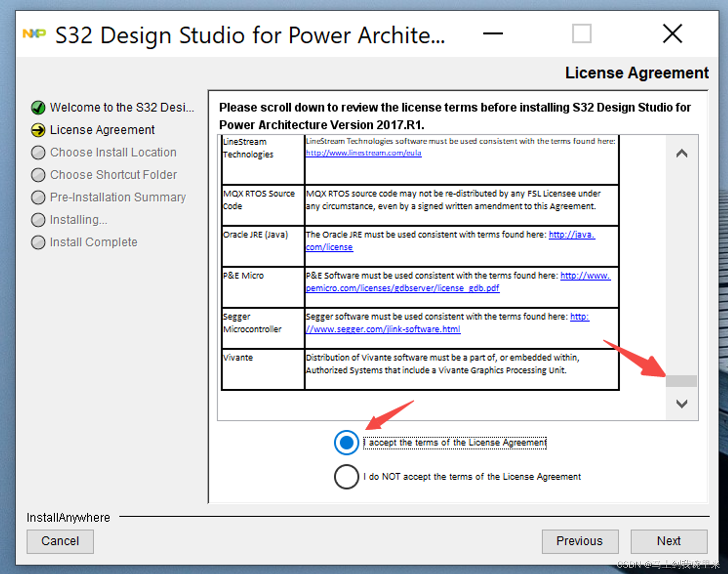Click the 'Pre-Installation Summary' step text
Image resolution: width=728 pixels, height=574 pixels.
pos(118,198)
